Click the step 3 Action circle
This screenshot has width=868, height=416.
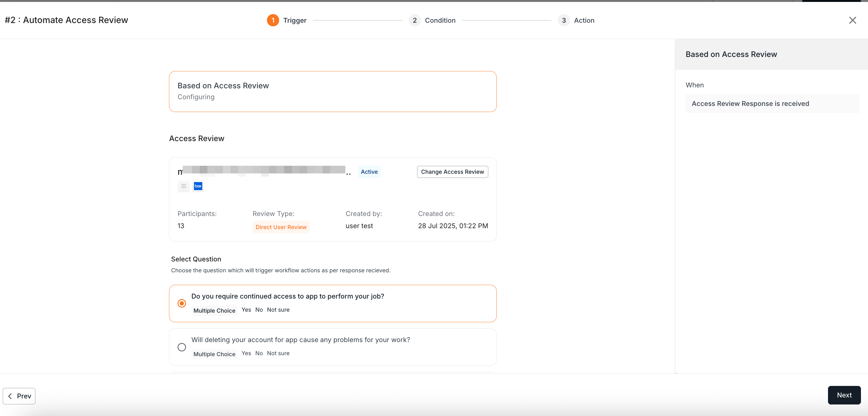(x=563, y=20)
